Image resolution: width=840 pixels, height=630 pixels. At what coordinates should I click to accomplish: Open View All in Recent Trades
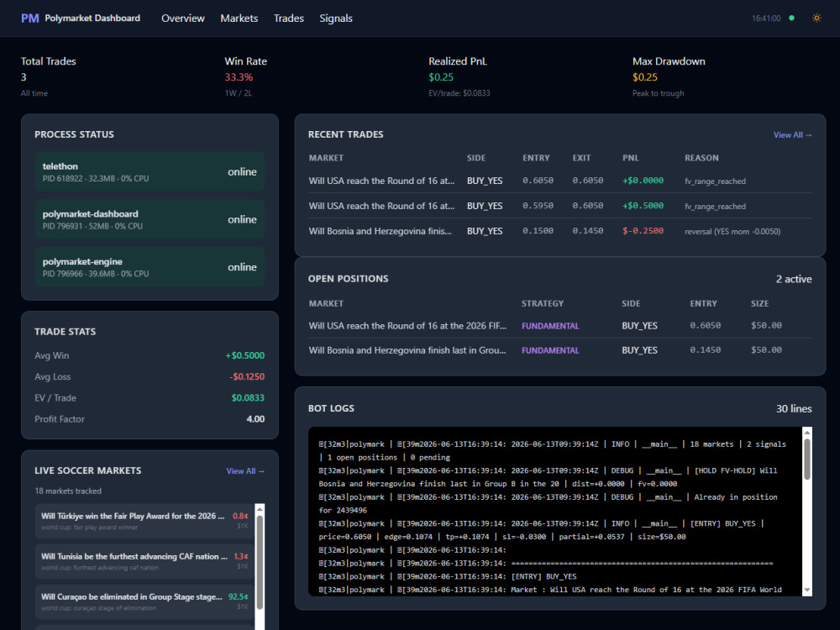click(792, 135)
